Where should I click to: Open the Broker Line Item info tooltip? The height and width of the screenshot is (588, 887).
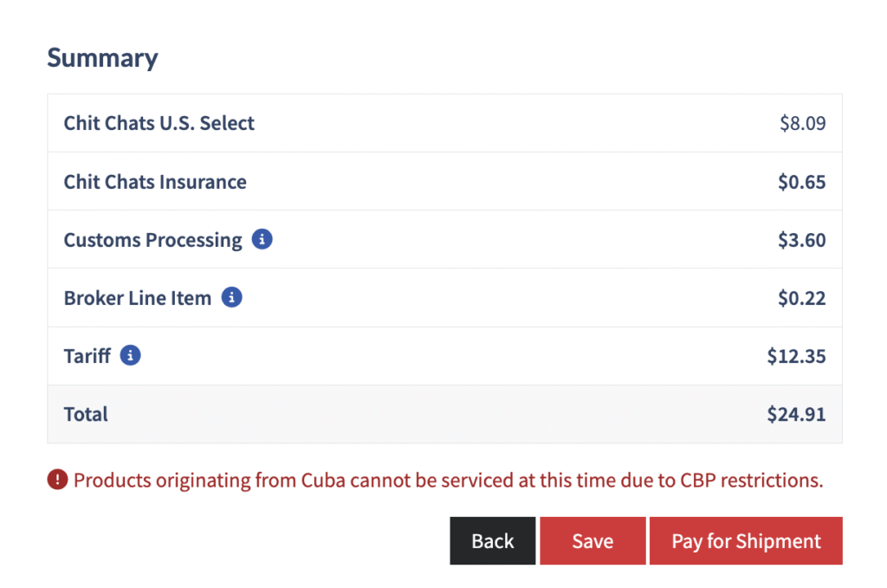point(231,298)
